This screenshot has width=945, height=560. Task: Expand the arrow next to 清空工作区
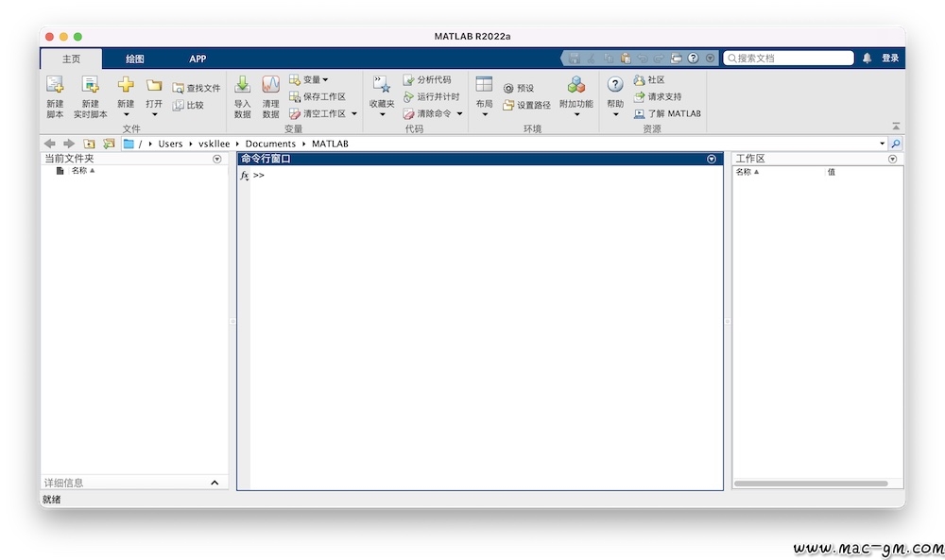pyautogui.click(x=354, y=113)
